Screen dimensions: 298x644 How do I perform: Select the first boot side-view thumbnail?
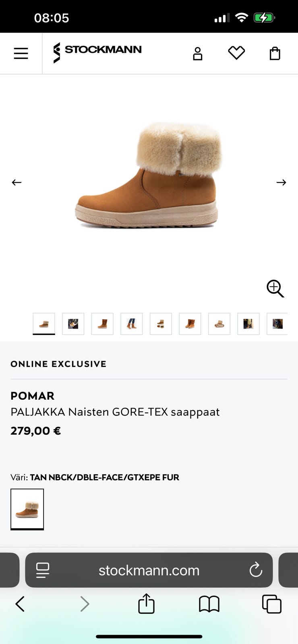tap(44, 324)
